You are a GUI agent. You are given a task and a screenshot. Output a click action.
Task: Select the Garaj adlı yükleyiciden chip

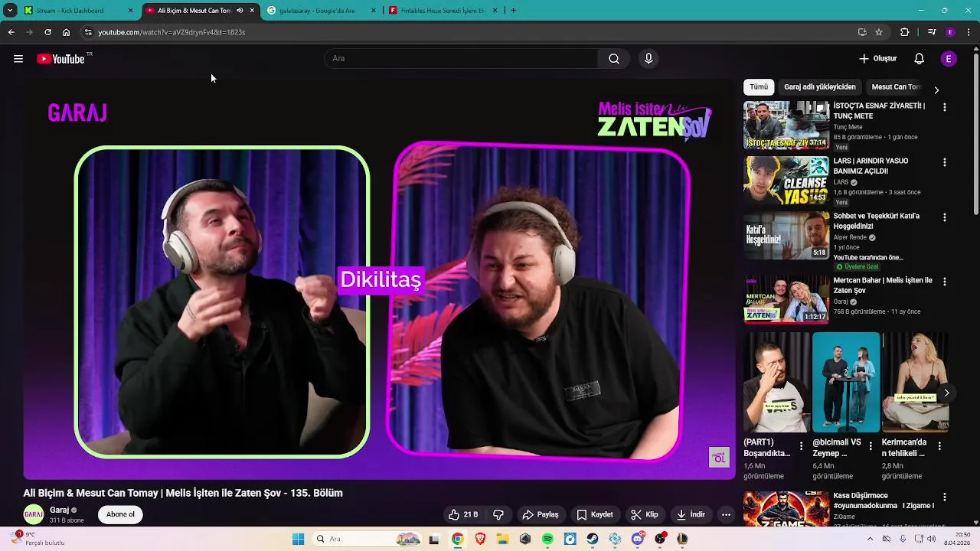(x=820, y=86)
